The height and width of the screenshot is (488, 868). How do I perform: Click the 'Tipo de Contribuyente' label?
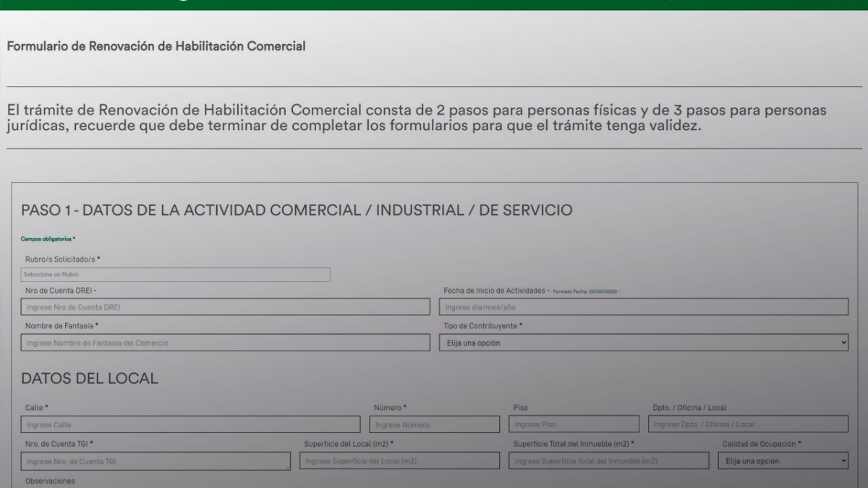482,326
